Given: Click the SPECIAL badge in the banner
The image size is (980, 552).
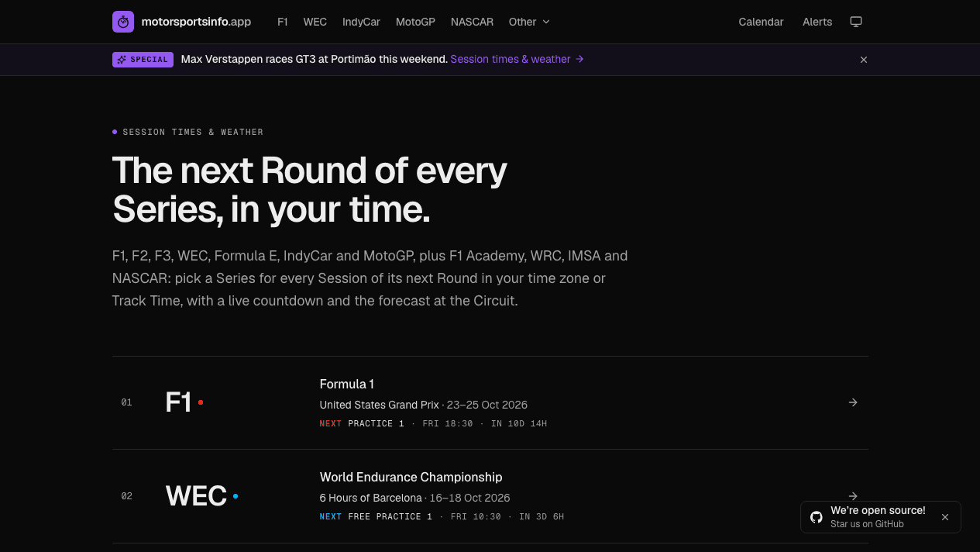Looking at the screenshot, I should click(x=143, y=60).
